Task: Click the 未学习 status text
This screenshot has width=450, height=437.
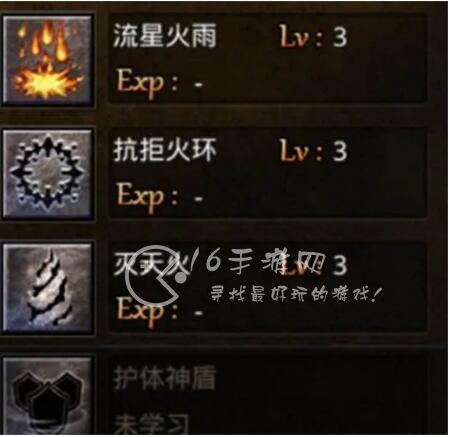Action: 152,425
